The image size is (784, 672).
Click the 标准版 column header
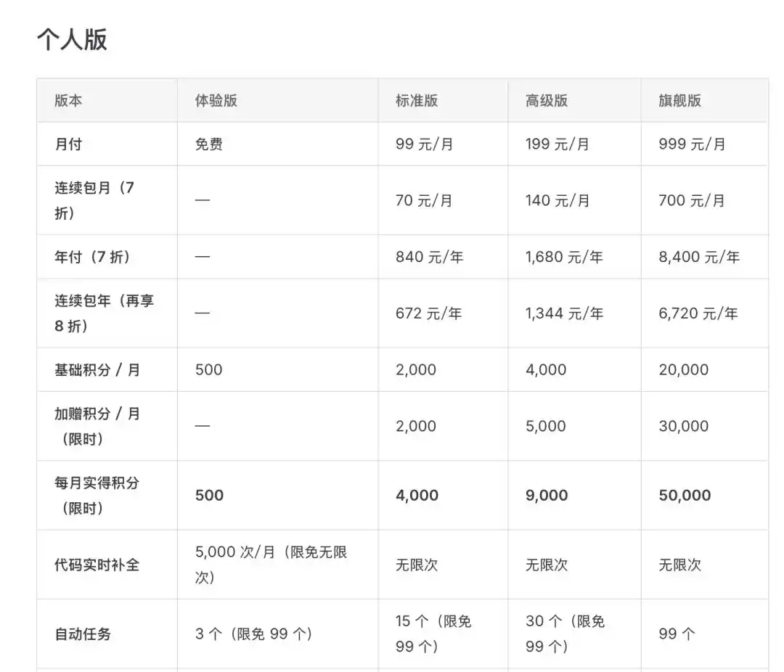[417, 100]
